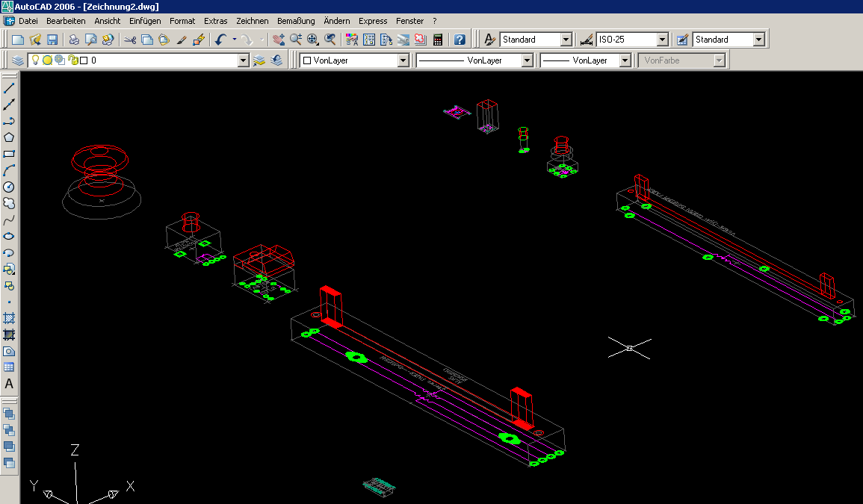Activate the Multiline Text tool
The image size is (863, 504).
pos(9,384)
